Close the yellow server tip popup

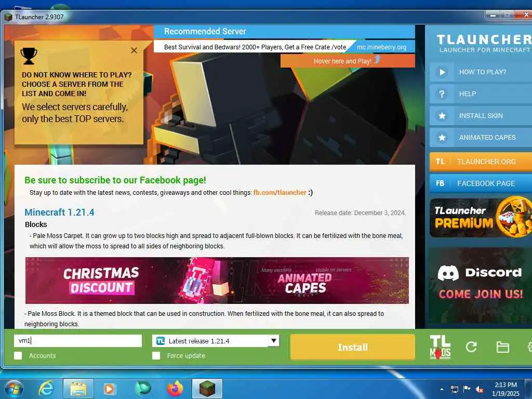coord(134,50)
